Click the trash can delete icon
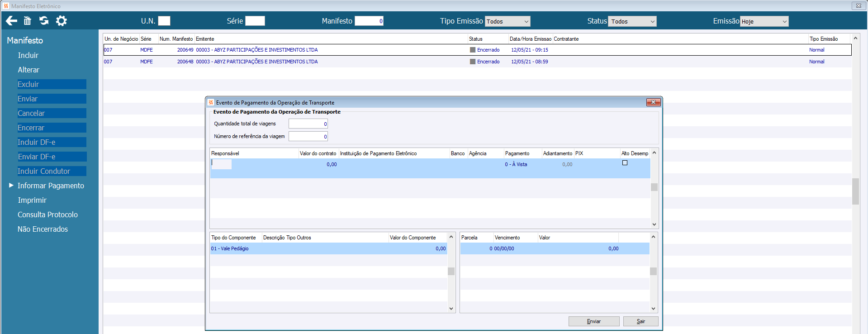 (28, 21)
